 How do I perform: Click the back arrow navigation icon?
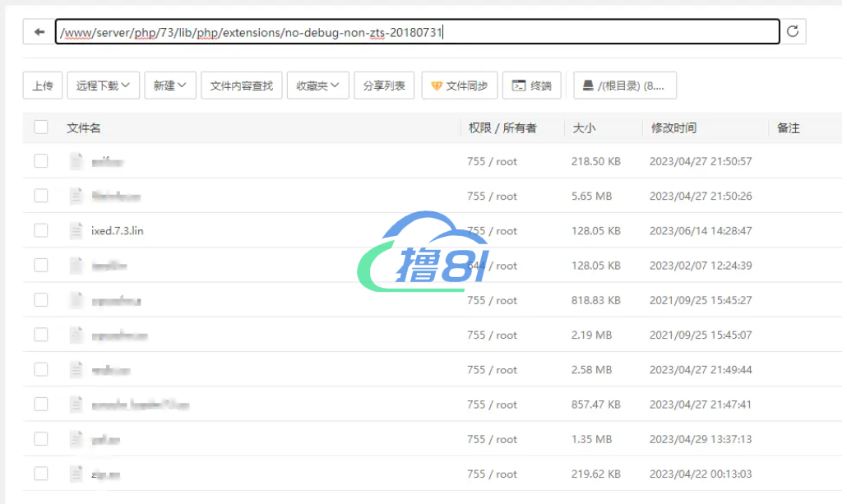pos(39,32)
